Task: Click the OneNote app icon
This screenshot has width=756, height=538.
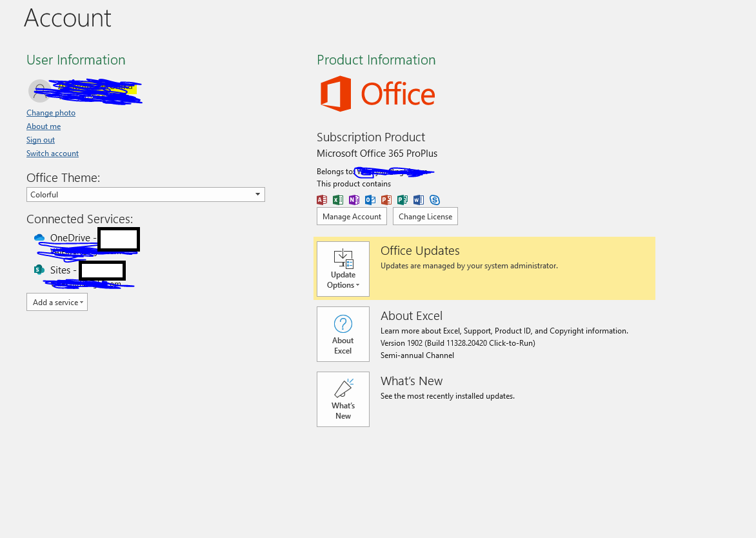Action: coord(354,200)
